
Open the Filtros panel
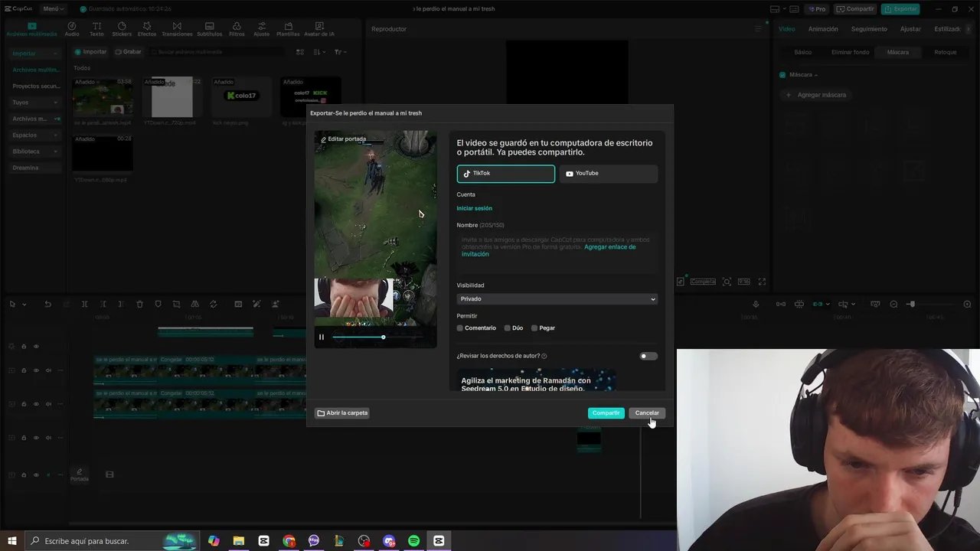point(237,29)
